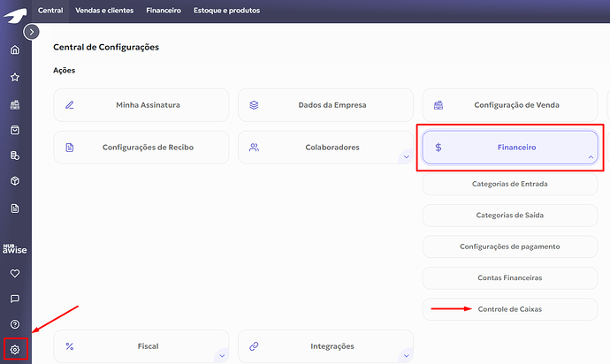Image resolution: width=610 pixels, height=364 pixels.
Task: Open favorites star icon in sidebar
Action: click(x=15, y=77)
